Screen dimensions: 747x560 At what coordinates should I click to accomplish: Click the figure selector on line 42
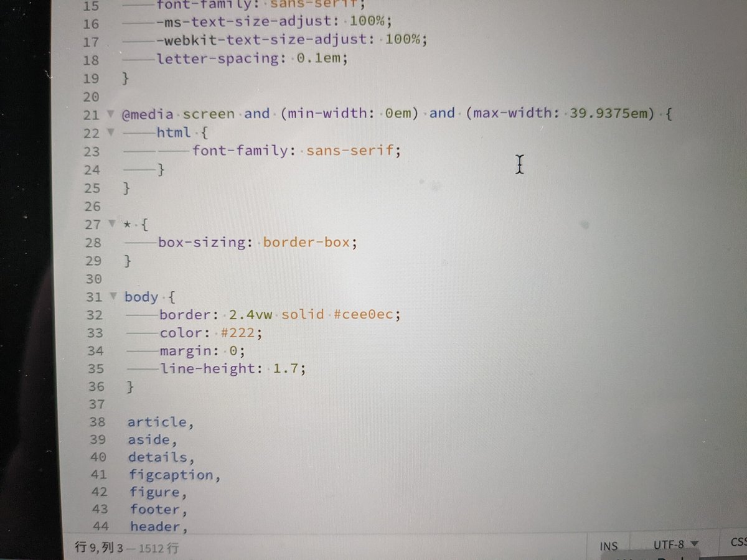[x=154, y=492]
